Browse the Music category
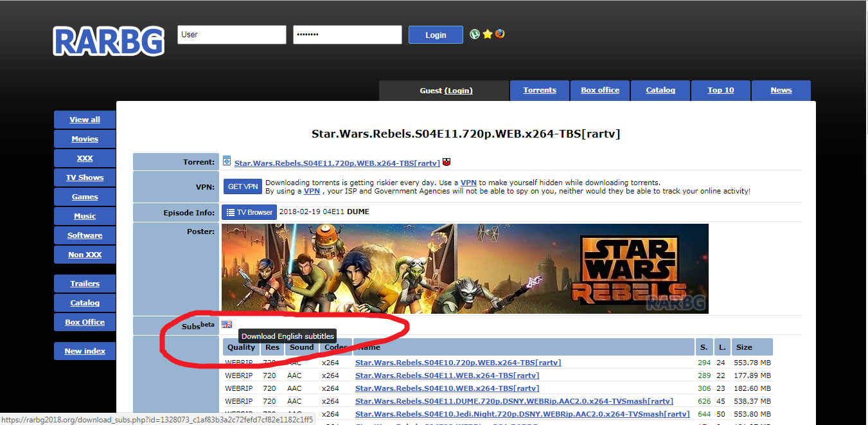This screenshot has height=425, width=868. 85,216
